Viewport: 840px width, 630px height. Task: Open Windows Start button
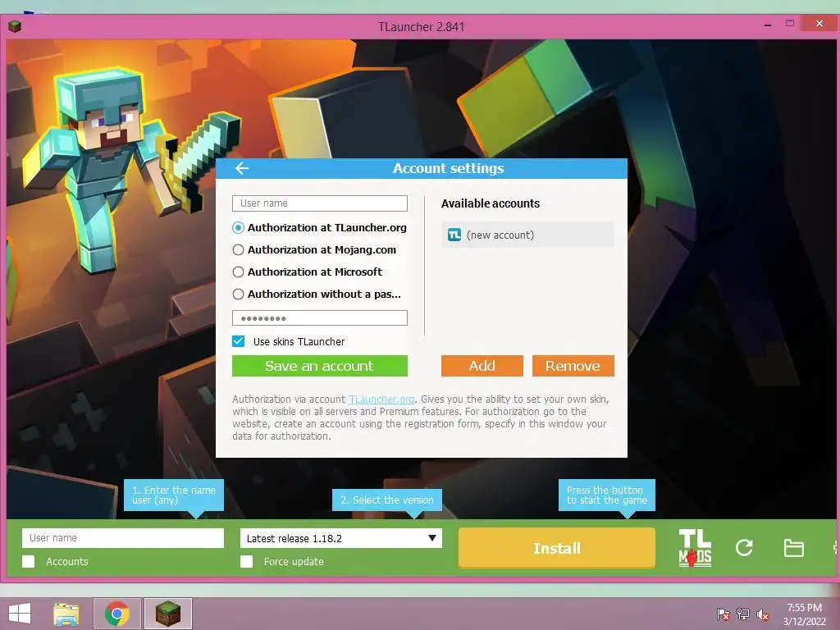pyautogui.click(x=20, y=614)
